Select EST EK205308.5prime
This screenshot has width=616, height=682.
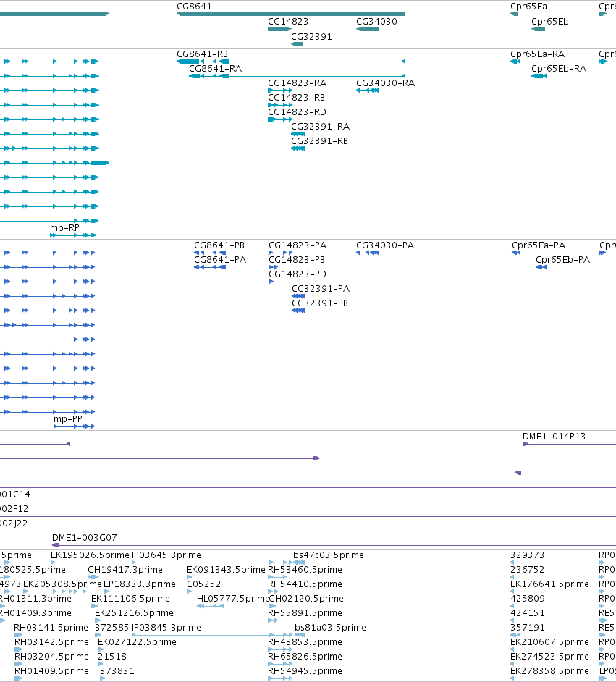[62, 584]
